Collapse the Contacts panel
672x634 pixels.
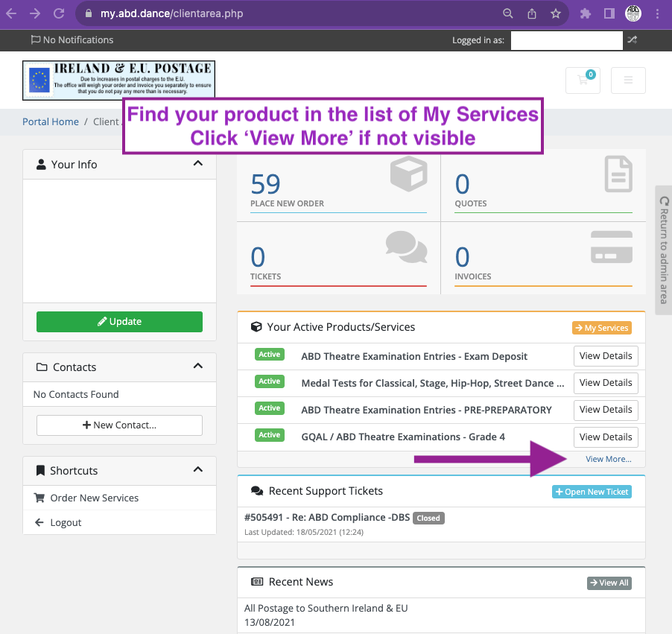click(197, 367)
